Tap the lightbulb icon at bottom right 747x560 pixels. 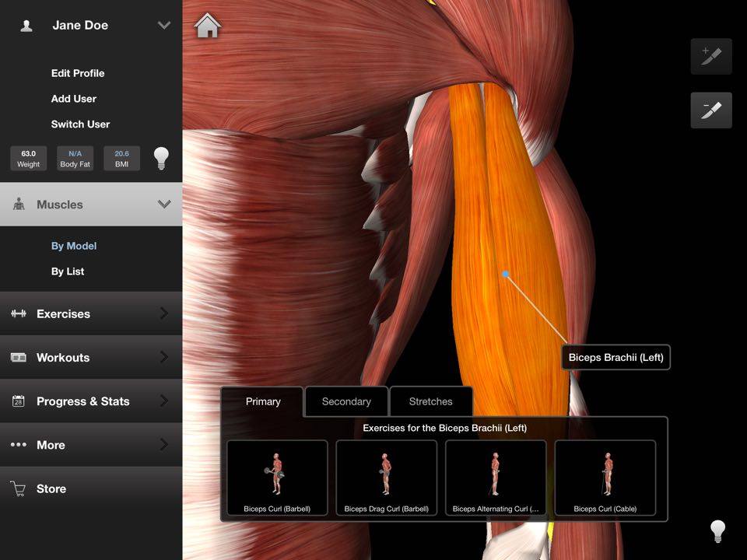click(717, 530)
